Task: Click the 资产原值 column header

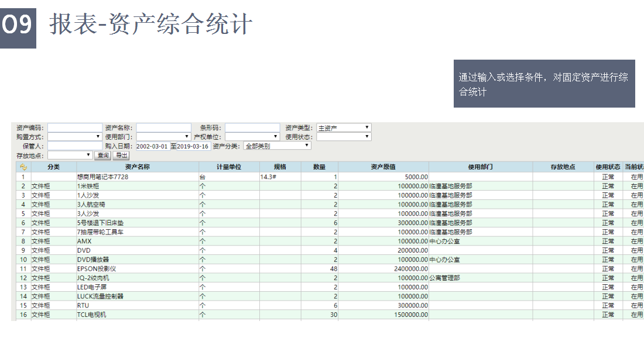Action: 383,167
